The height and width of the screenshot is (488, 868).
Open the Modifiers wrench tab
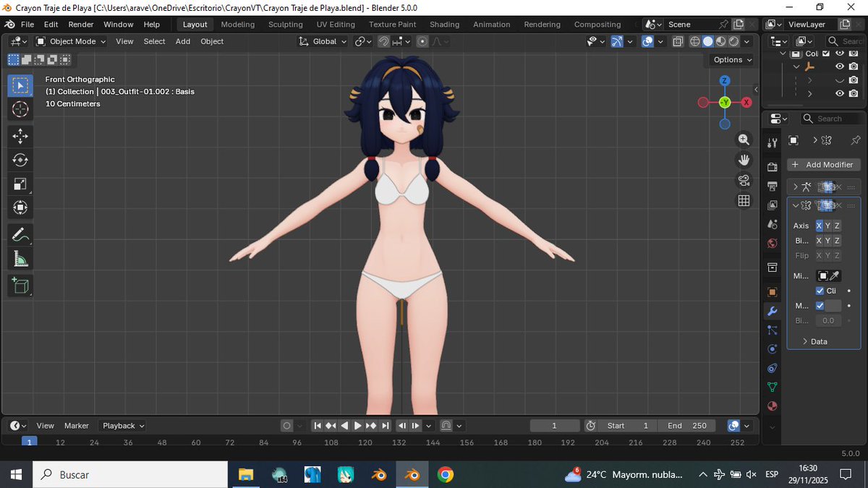click(x=772, y=311)
